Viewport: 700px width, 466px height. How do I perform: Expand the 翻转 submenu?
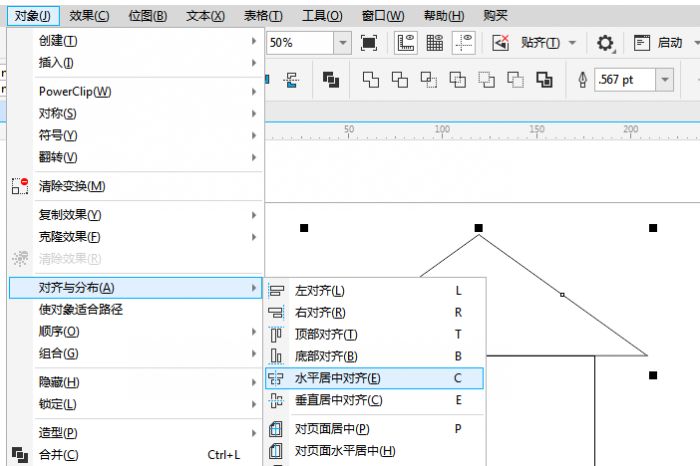(x=254, y=157)
